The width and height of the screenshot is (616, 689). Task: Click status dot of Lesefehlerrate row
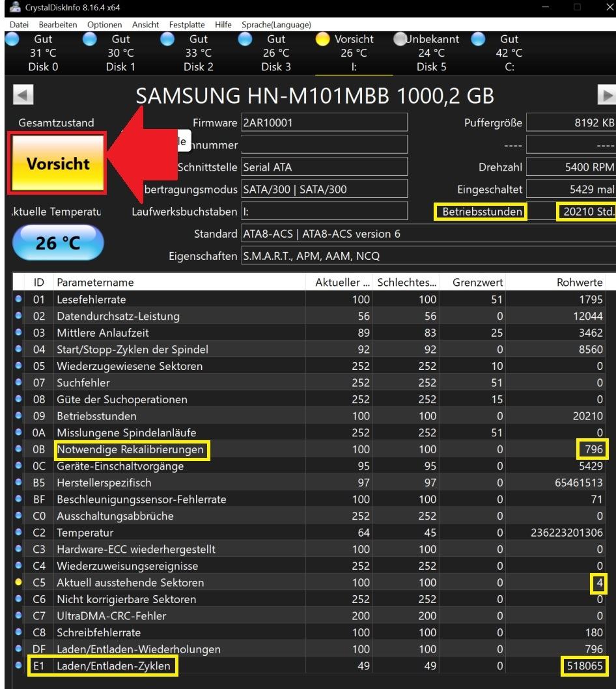tap(18, 299)
